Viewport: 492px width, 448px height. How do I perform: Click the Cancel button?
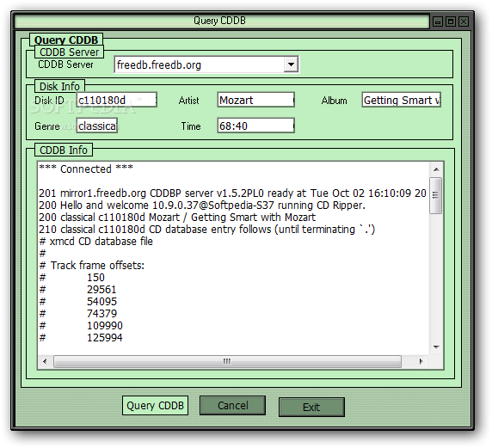232,405
